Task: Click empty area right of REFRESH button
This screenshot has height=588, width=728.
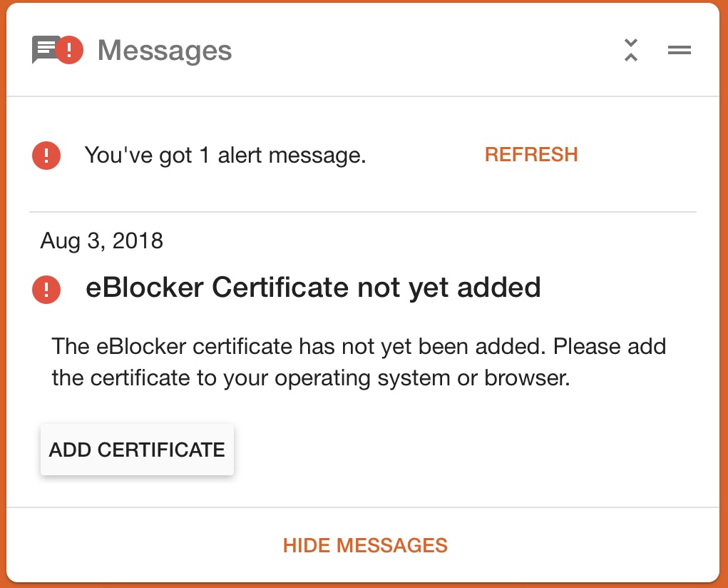Action: point(641,155)
